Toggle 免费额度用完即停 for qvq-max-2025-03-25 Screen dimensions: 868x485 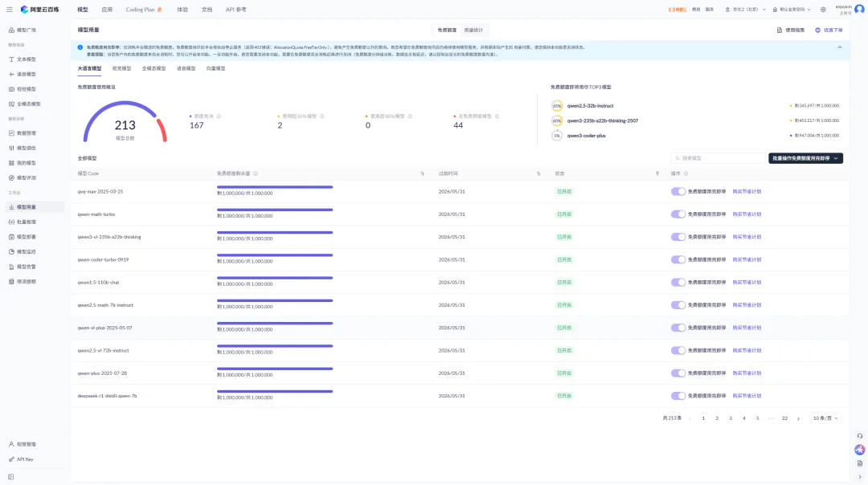(x=678, y=191)
